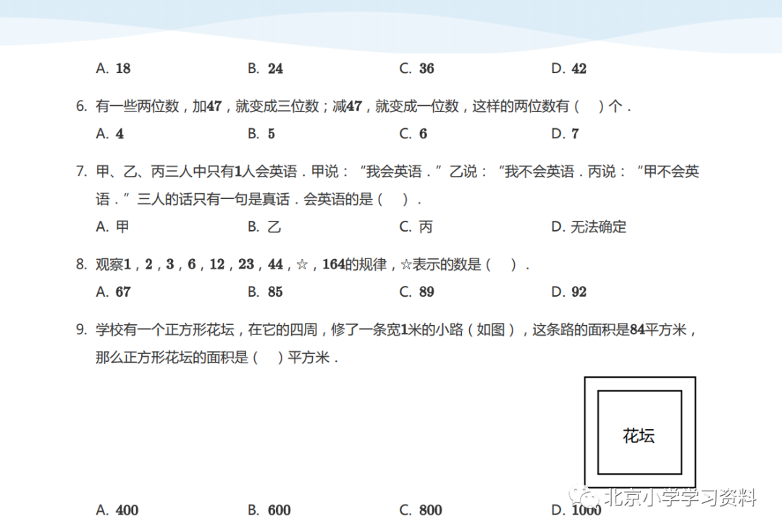Select option C. 800
The width and height of the screenshot is (782, 532).
(421, 510)
